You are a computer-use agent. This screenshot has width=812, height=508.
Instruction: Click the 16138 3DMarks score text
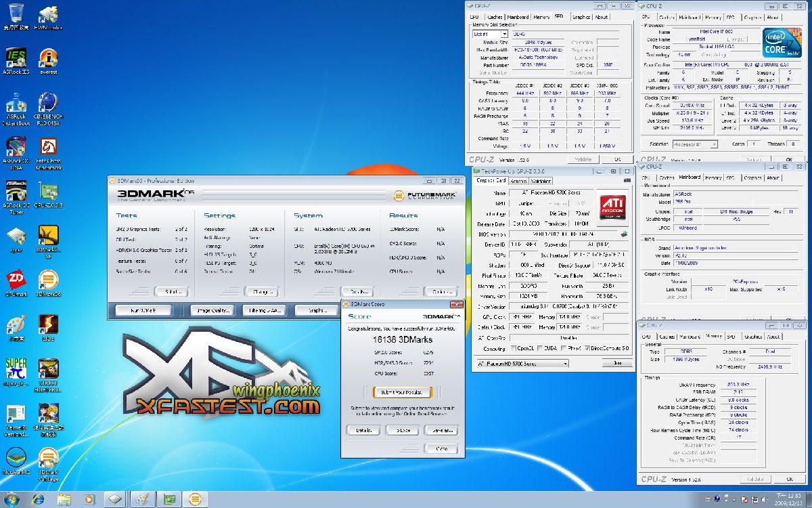(403, 339)
